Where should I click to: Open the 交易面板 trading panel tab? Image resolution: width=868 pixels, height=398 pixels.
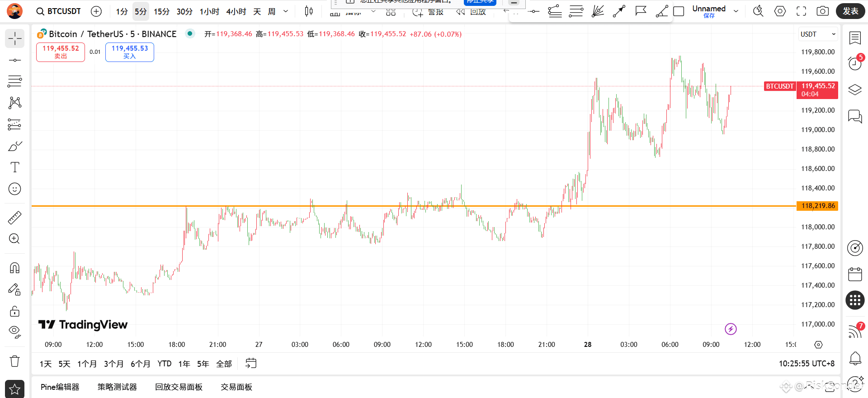236,387
